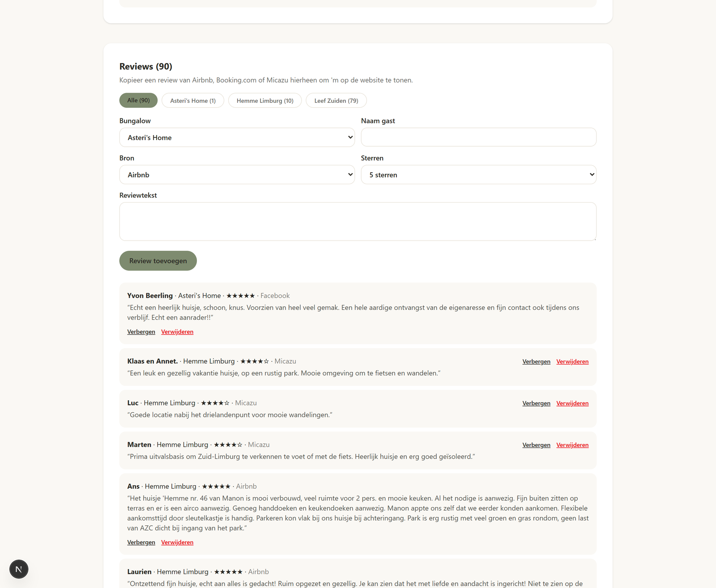This screenshot has height=588, width=716.
Task: Hide Yvon Beerling's review via Verbergen
Action: point(141,332)
